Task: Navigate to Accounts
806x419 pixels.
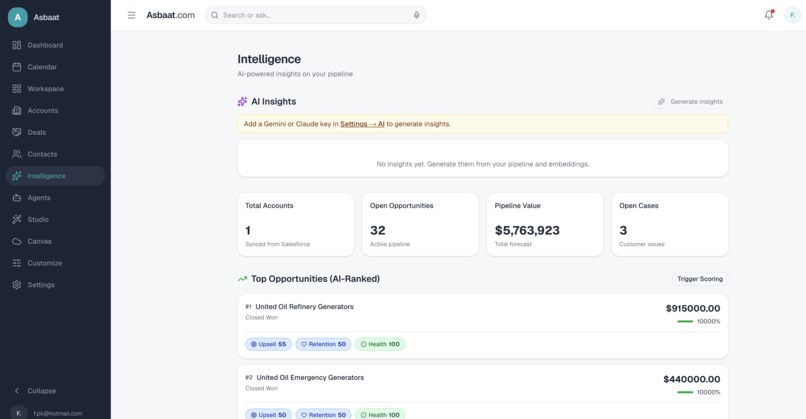Action: coord(56,111)
